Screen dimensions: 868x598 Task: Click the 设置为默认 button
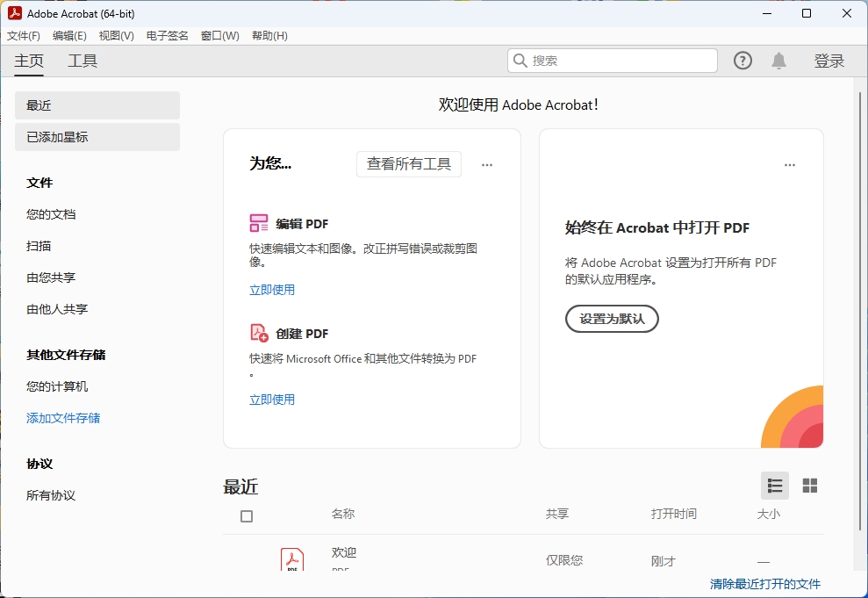612,319
